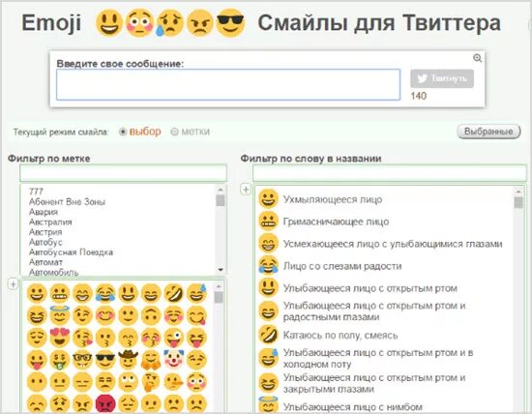Insert the sunglasses emoji from grid
The image size is (532, 414).
[x=105, y=360]
